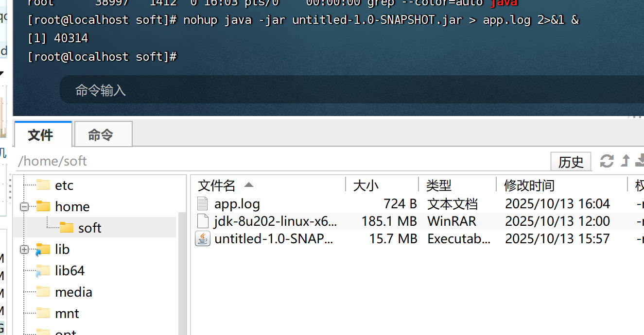Image resolution: width=644 pixels, height=335 pixels.
Task: Click the 2025/10/13 15:57 modified time
Action: click(x=557, y=239)
